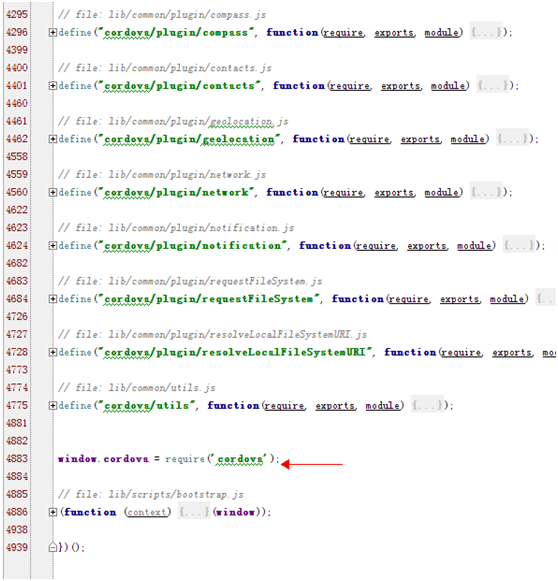Click "function" keyword on the cordova/utils line
Viewport: 558px width, 581px height.
[x=233, y=406]
